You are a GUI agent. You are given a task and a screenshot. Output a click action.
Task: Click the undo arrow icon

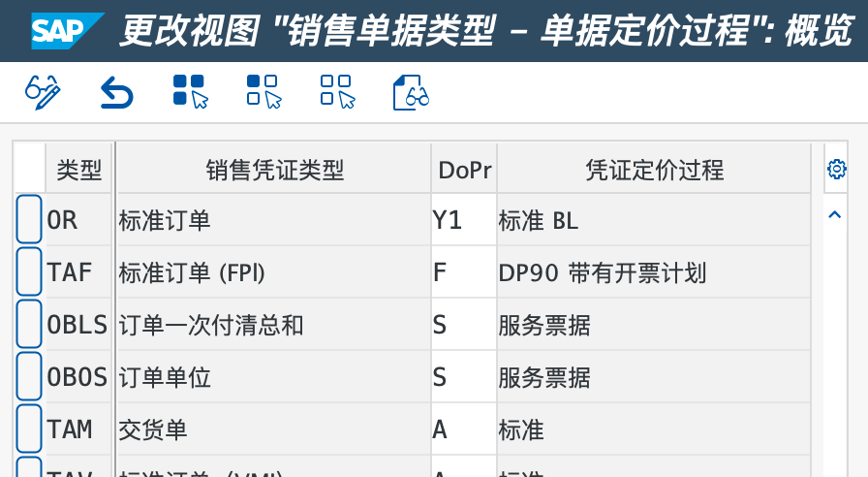tap(116, 93)
